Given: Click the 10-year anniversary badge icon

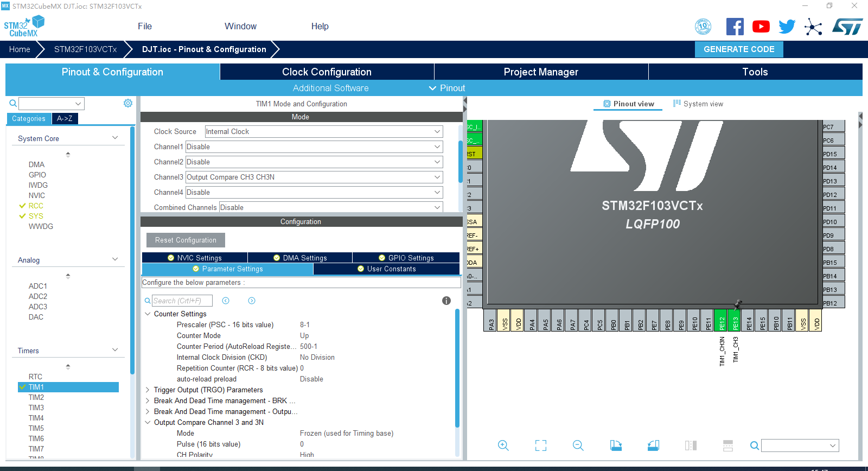Looking at the screenshot, I should pyautogui.click(x=703, y=27).
